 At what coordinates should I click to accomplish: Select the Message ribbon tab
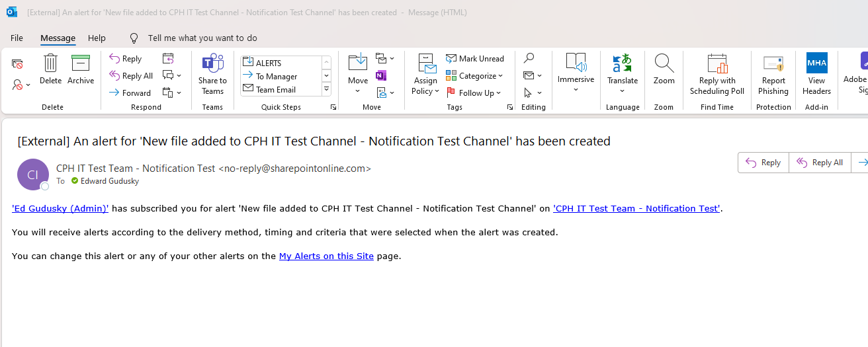(58, 38)
